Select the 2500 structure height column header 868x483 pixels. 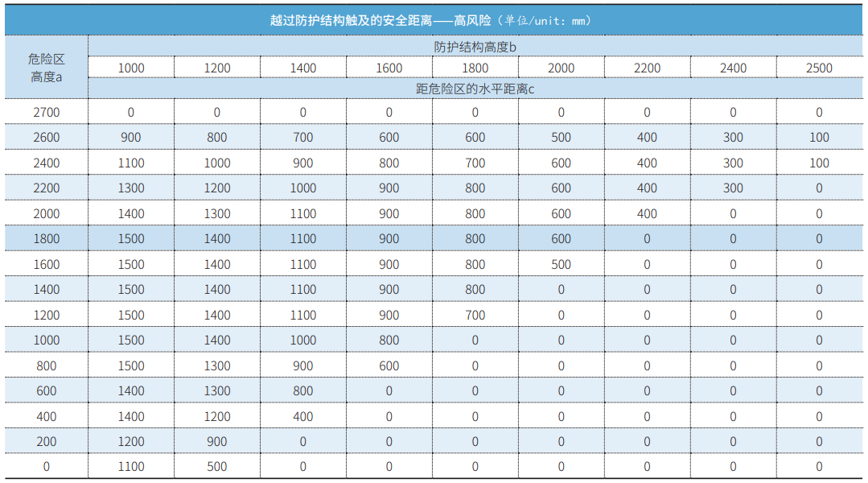819,68
